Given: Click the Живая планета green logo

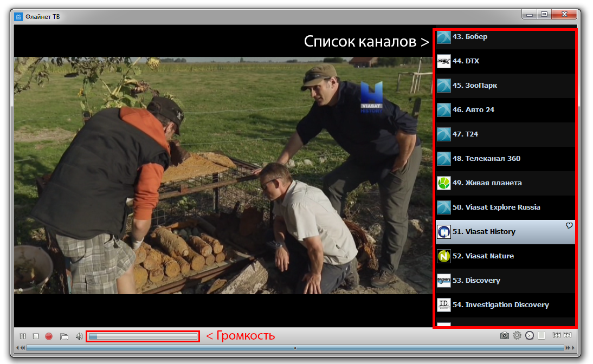Looking at the screenshot, I should click(x=443, y=183).
